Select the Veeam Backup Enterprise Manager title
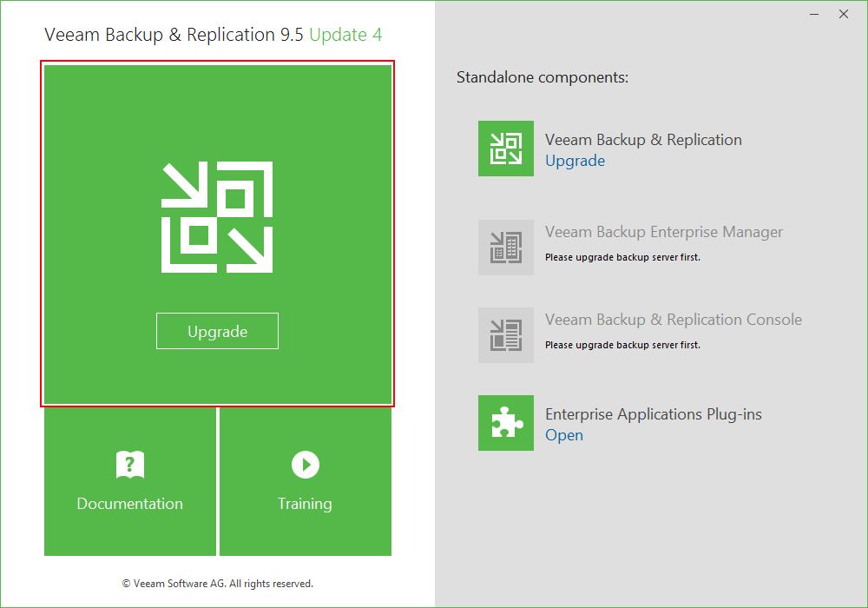The height and width of the screenshot is (608, 868). [664, 232]
